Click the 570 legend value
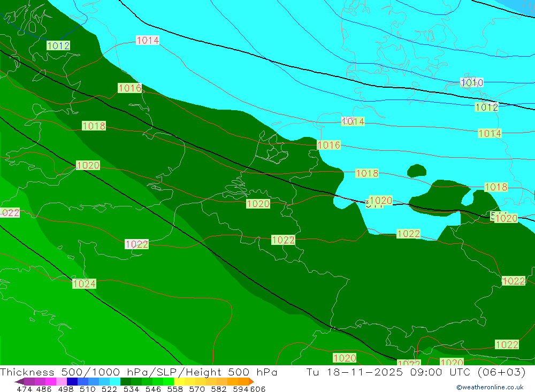Screen dimensions: 535x392 coord(196,389)
